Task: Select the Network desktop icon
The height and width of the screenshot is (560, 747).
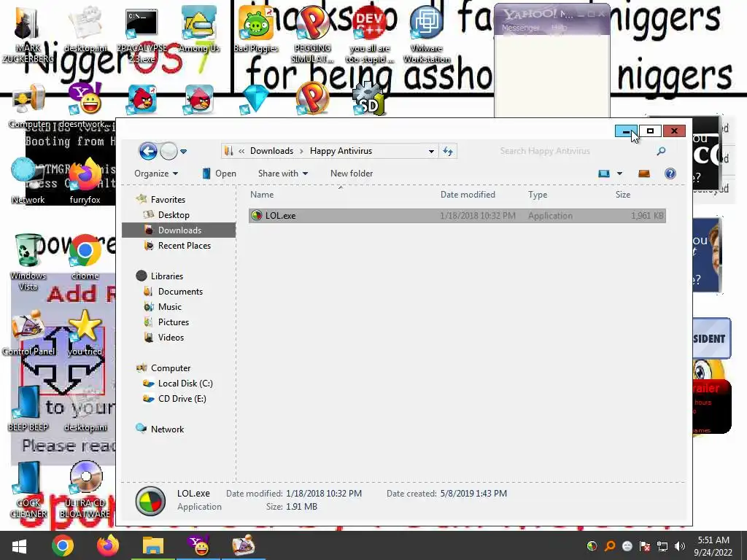Action: pos(28,181)
